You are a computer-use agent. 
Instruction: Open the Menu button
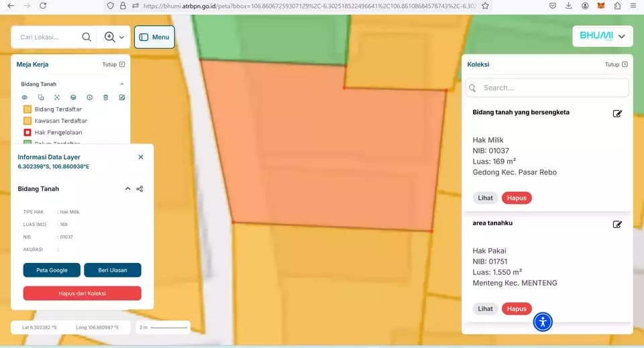154,37
